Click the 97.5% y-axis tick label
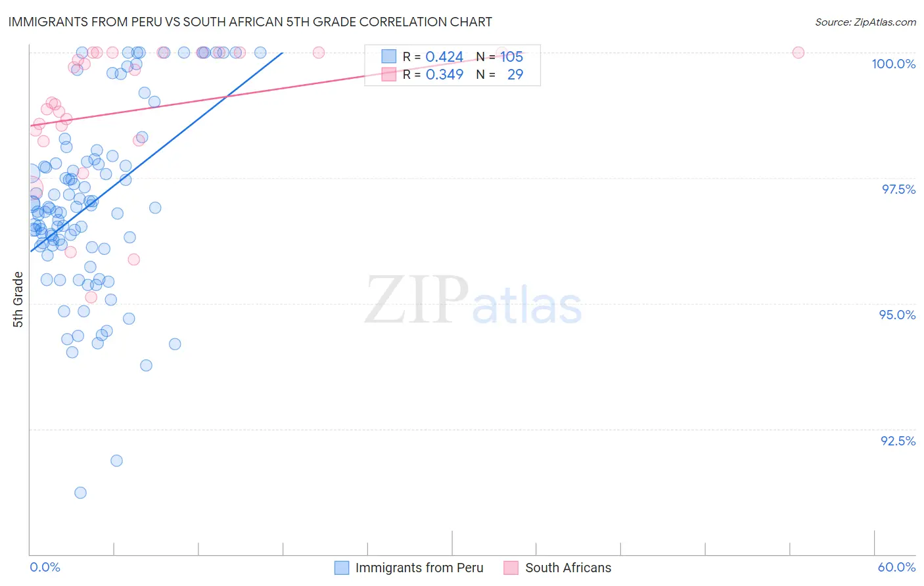The width and height of the screenshot is (924, 586). [898, 189]
